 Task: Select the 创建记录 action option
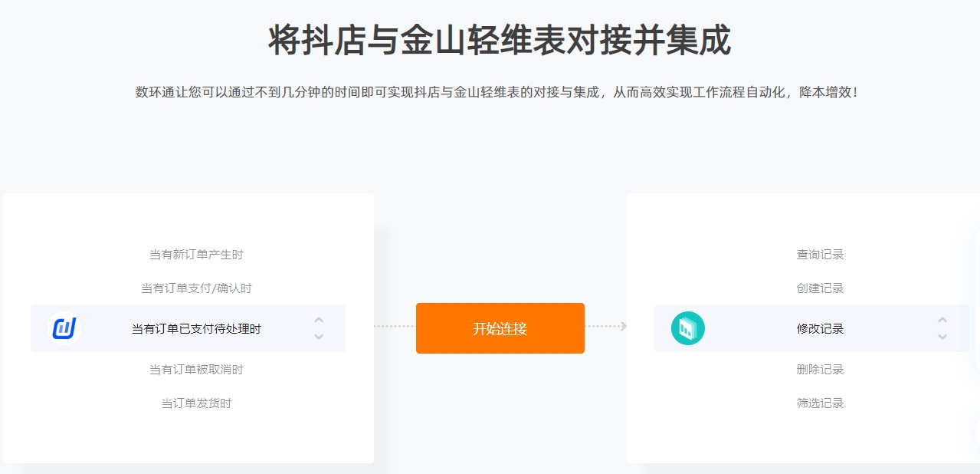(x=820, y=288)
